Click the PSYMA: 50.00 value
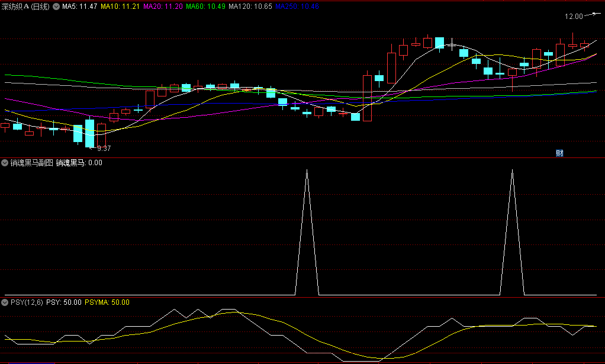This screenshot has height=364, width=605. (x=107, y=302)
